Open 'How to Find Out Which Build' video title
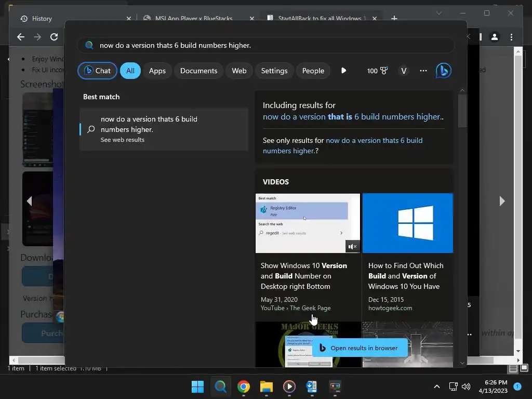This screenshot has width=532, height=399. 406,276
